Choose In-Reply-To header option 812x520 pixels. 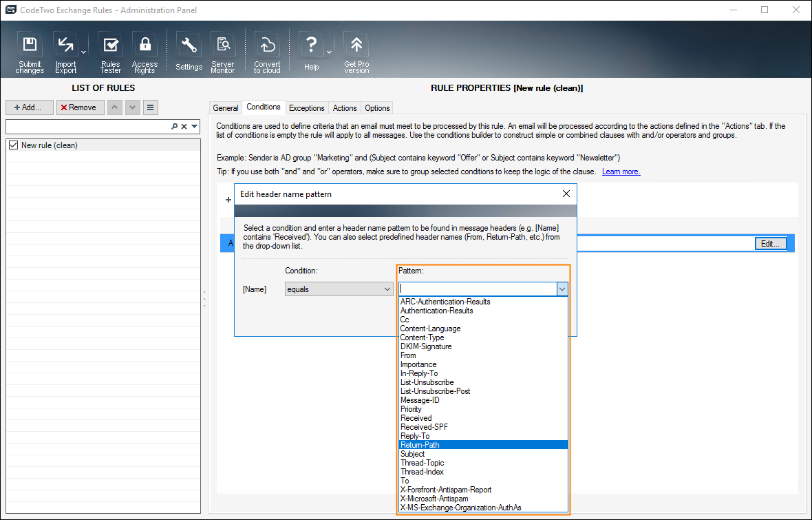[484, 373]
